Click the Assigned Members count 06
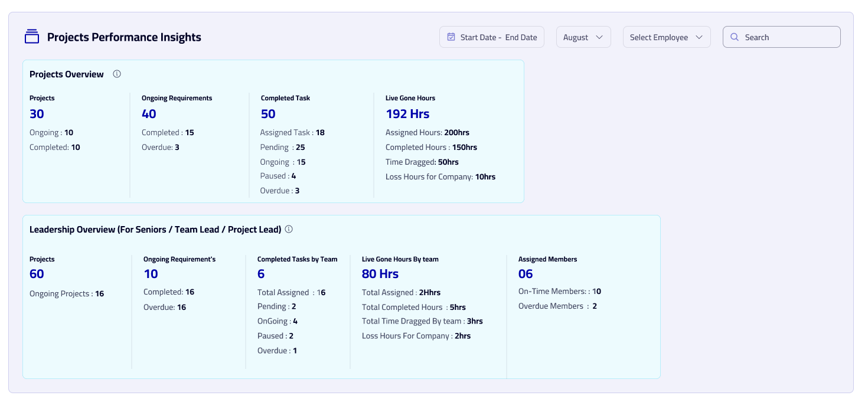 click(526, 274)
